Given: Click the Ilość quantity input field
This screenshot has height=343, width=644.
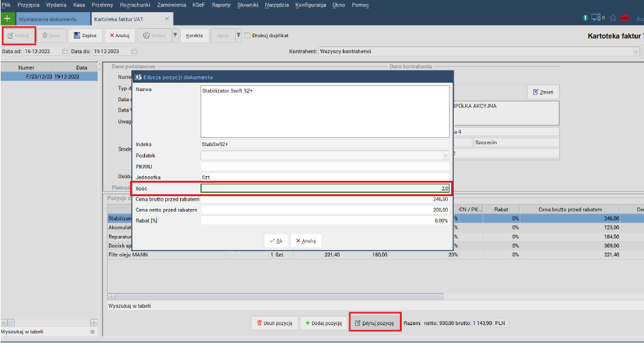Looking at the screenshot, I should tap(325, 188).
